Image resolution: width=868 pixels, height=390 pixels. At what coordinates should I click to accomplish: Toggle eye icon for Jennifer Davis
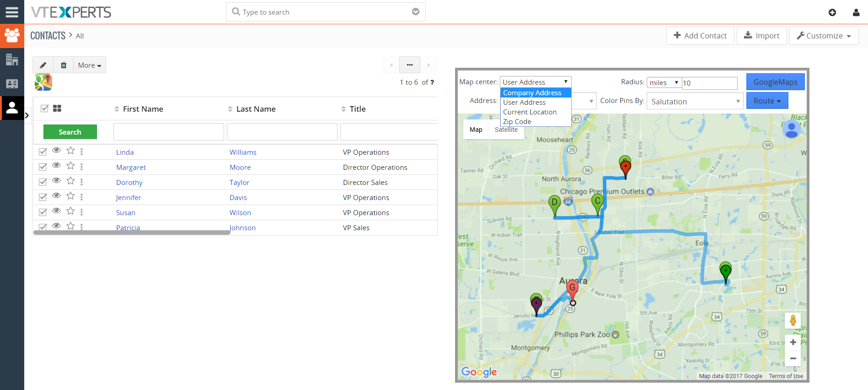[x=56, y=195]
